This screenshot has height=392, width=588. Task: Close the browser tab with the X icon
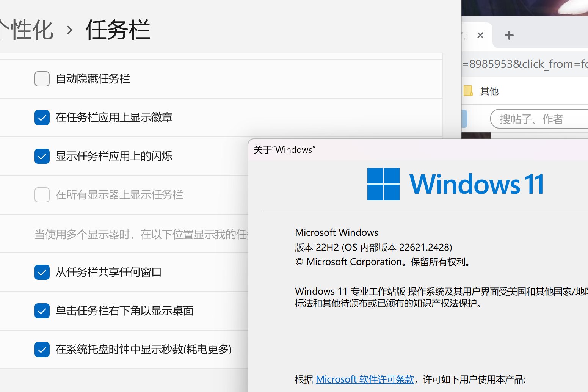pyautogui.click(x=480, y=35)
